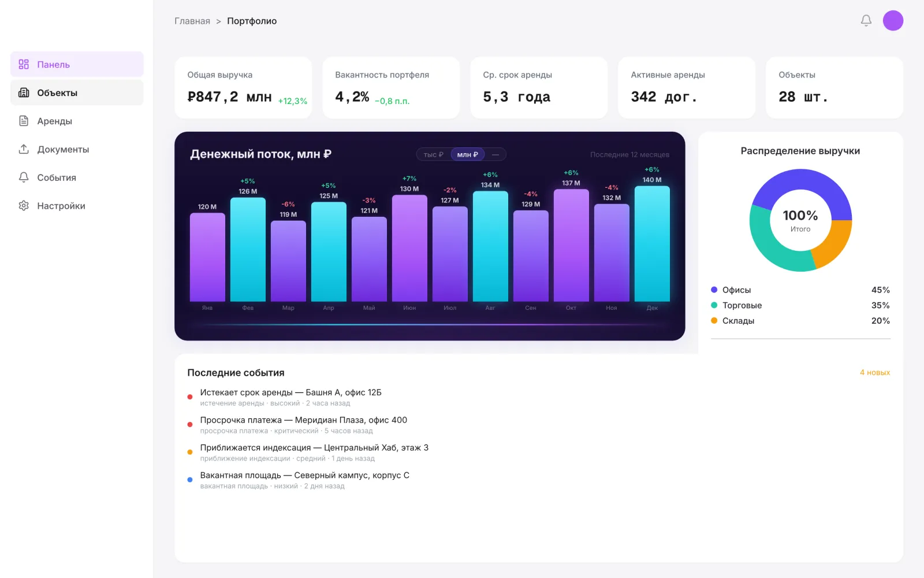
Task: Click the Офисы purple legend dot
Action: click(714, 290)
